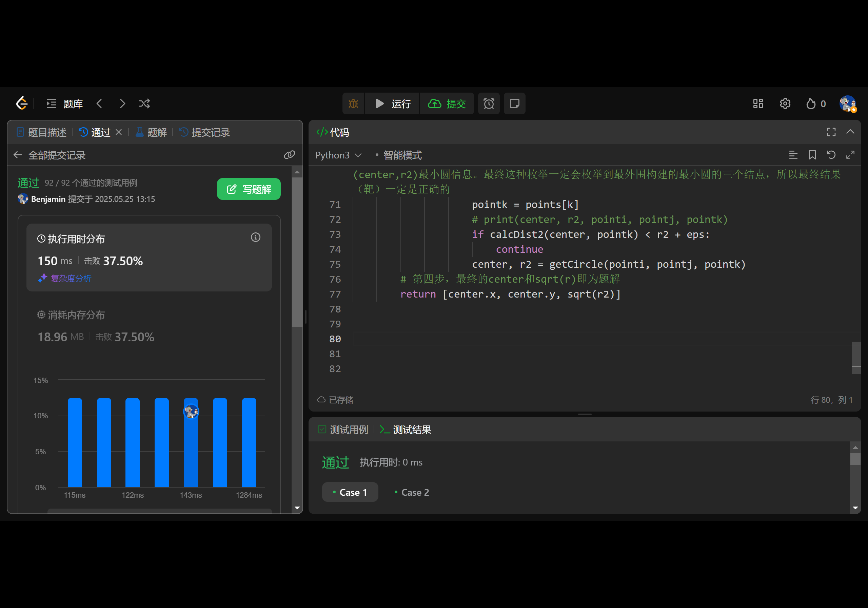Open the timer alarm clock icon
Viewport: 868px width, 608px height.
tap(489, 104)
